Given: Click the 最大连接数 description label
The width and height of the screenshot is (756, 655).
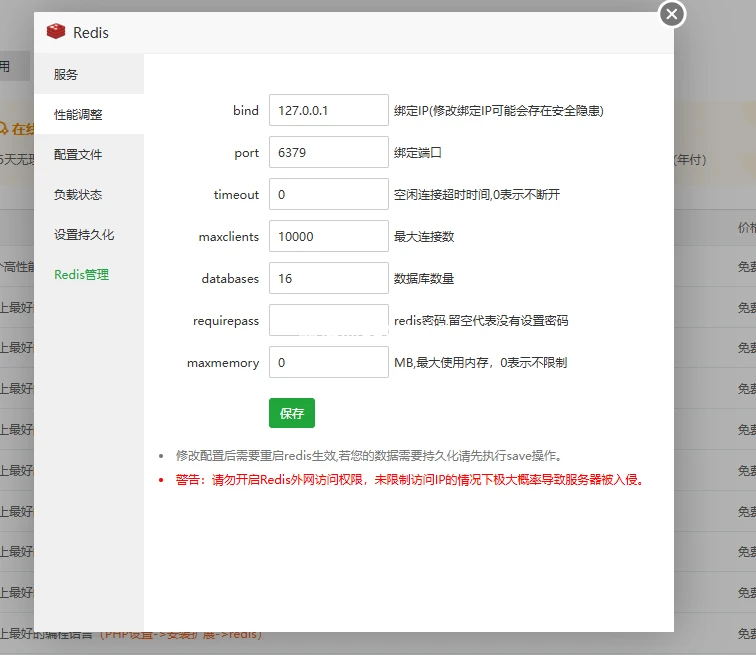Looking at the screenshot, I should (x=424, y=237).
